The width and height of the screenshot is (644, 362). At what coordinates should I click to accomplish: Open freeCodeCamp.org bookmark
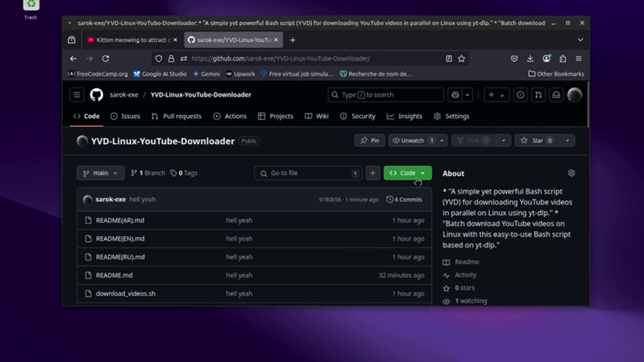click(x=98, y=74)
